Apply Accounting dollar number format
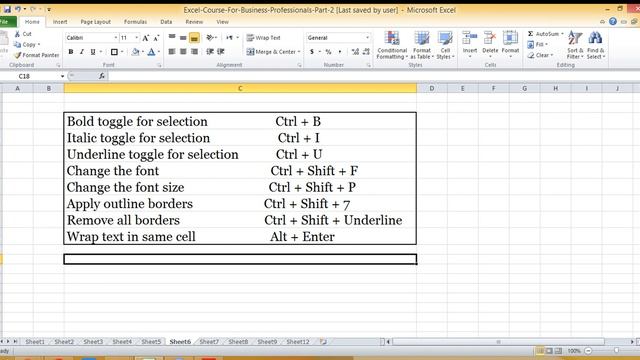This screenshot has height=360, width=640. (311, 52)
